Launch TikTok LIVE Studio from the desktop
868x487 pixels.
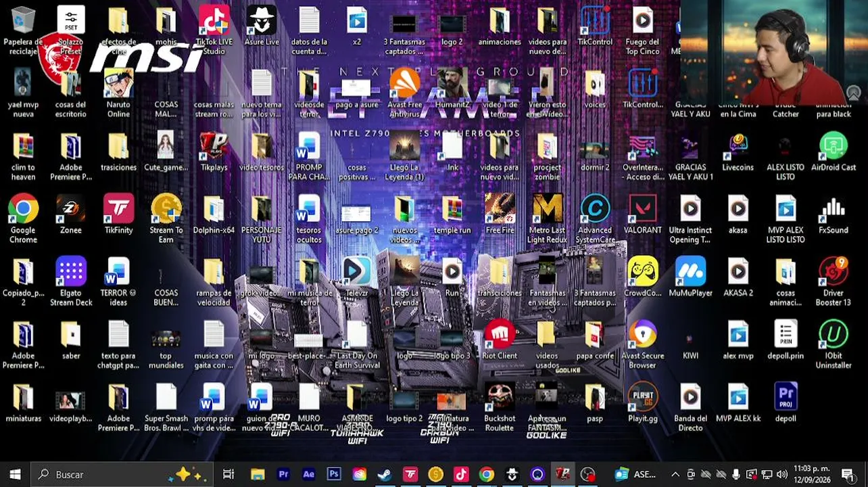click(x=214, y=30)
